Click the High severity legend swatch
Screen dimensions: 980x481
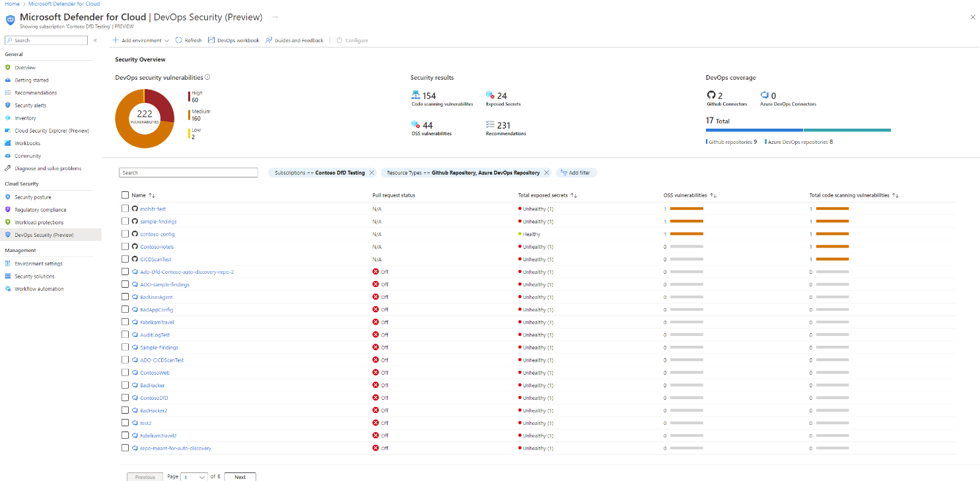(x=189, y=96)
